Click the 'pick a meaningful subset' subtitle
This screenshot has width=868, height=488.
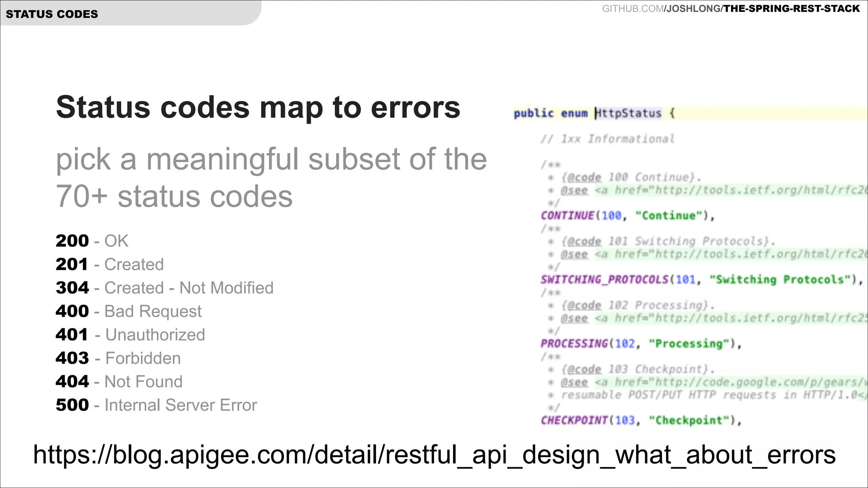pos(271,177)
